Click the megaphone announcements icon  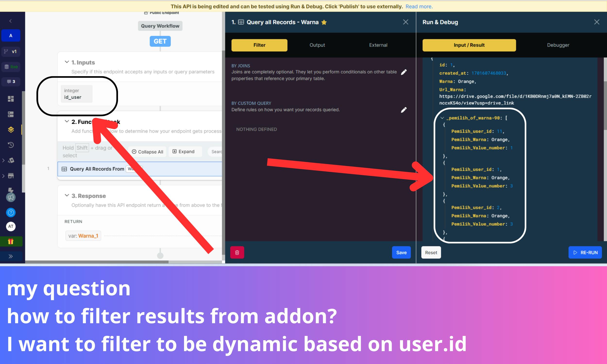coord(10,198)
